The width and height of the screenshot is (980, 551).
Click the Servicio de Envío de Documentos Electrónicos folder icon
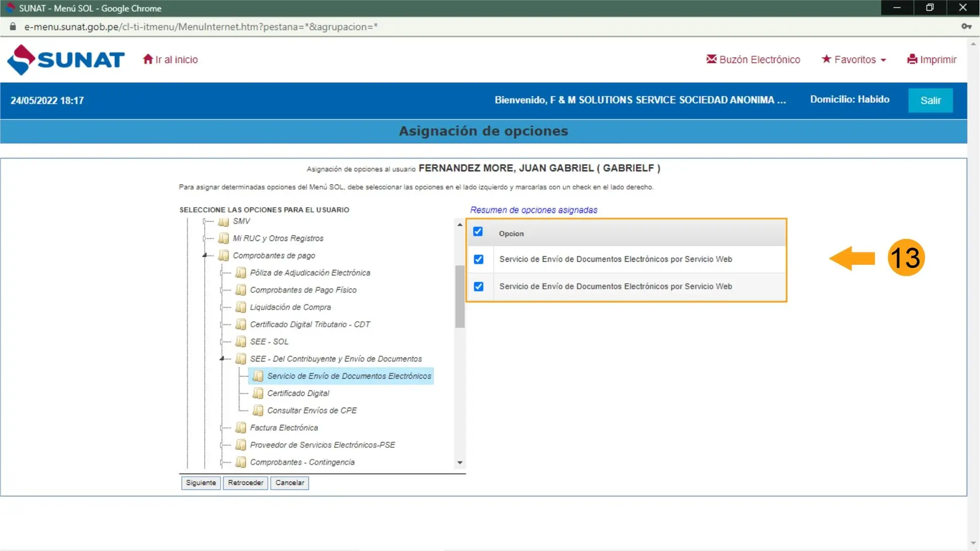click(x=258, y=376)
